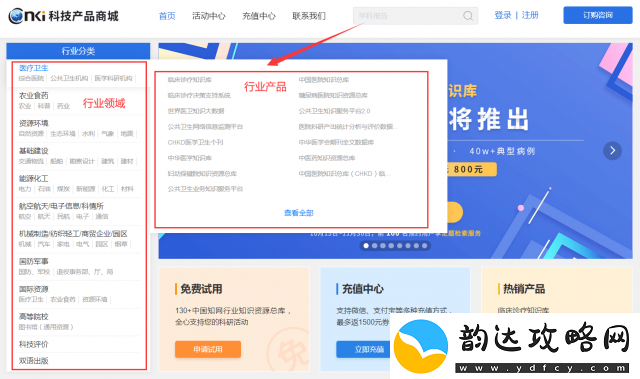
Task: Select the last carousel indicator dot
Action: (x=424, y=246)
